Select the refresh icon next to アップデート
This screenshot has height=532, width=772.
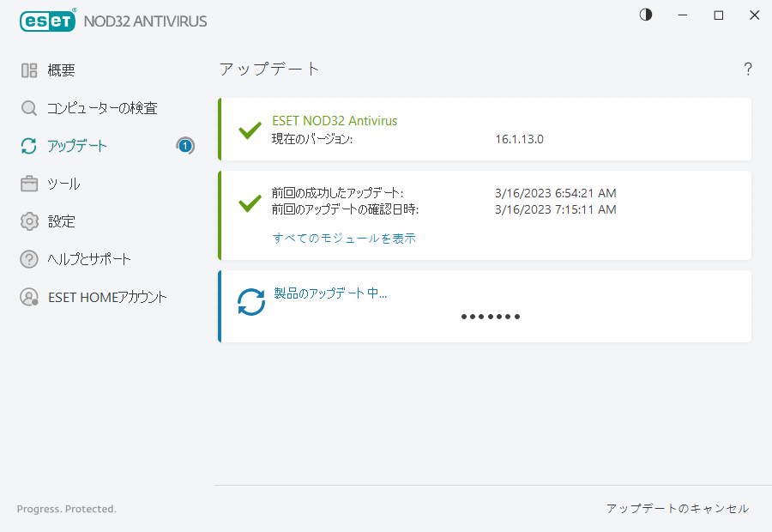(28, 146)
